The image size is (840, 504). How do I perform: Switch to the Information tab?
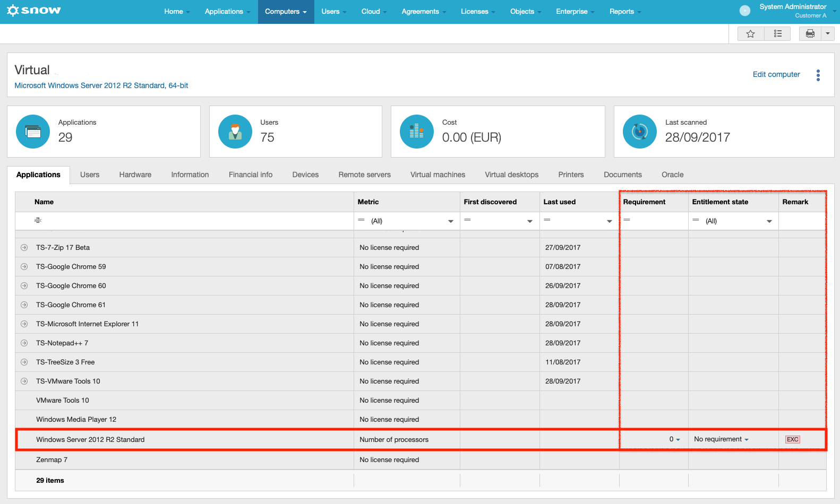pyautogui.click(x=190, y=175)
